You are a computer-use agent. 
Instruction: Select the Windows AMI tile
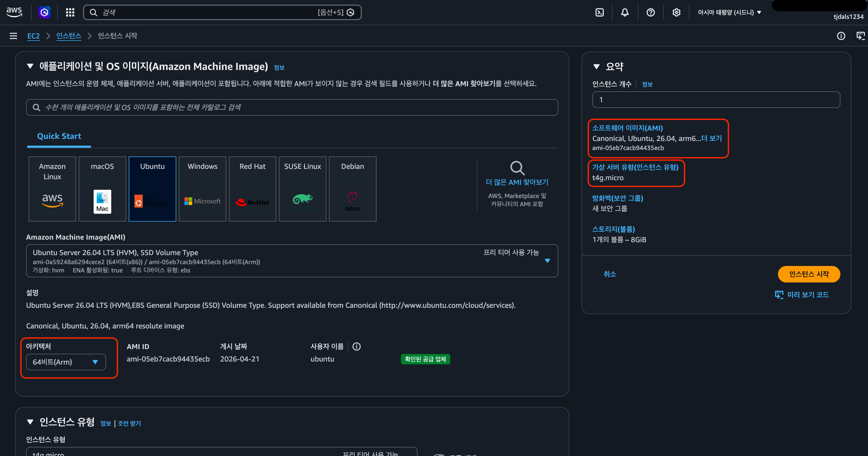(x=203, y=189)
